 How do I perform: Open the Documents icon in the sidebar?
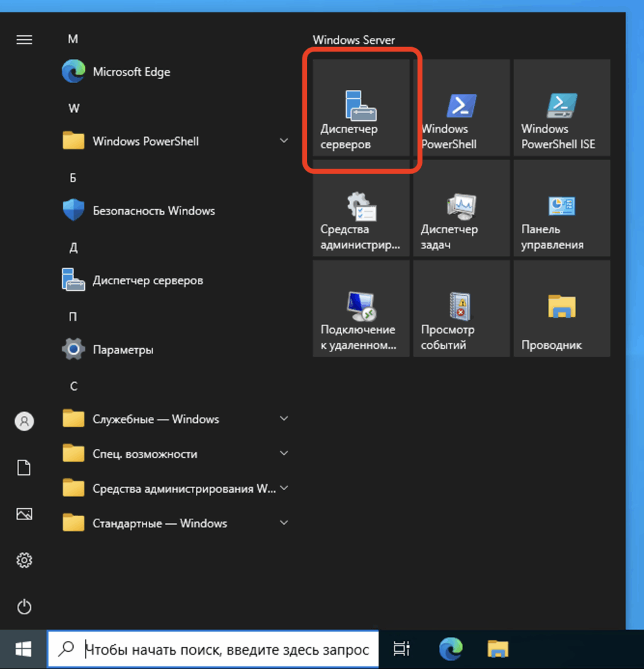[24, 468]
